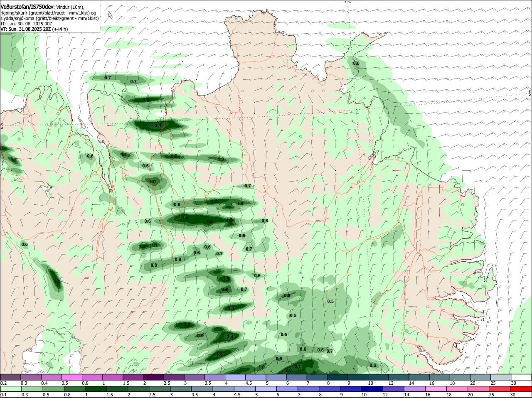This screenshot has height=398, width=532.
Task: Select the green-scale swatch starting at 0.5
Action: point(53,389)
